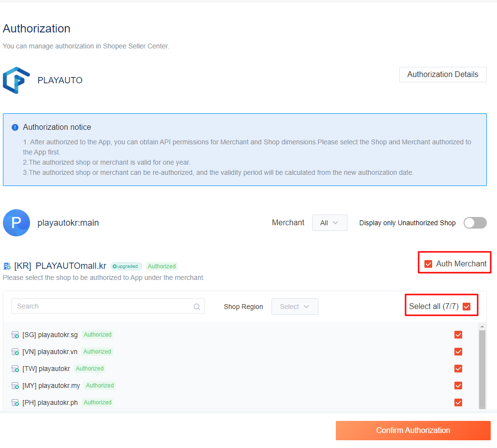Click the Merchant filter label

(x=288, y=223)
